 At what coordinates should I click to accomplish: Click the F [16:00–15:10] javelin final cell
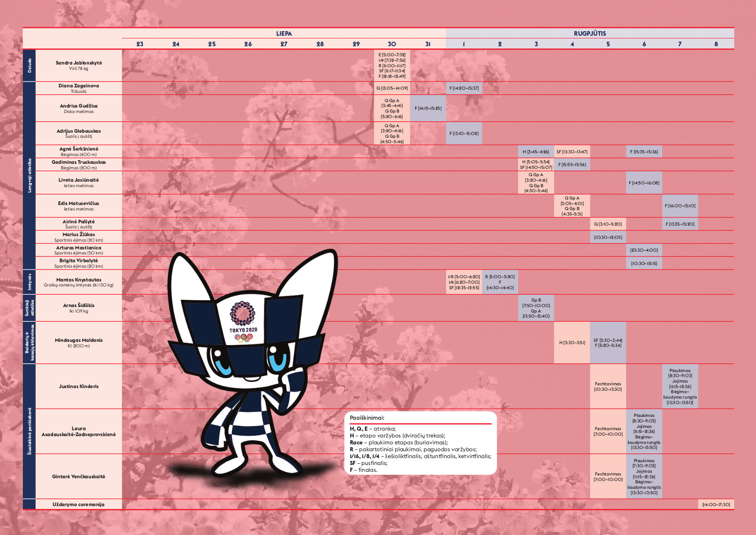(x=680, y=206)
